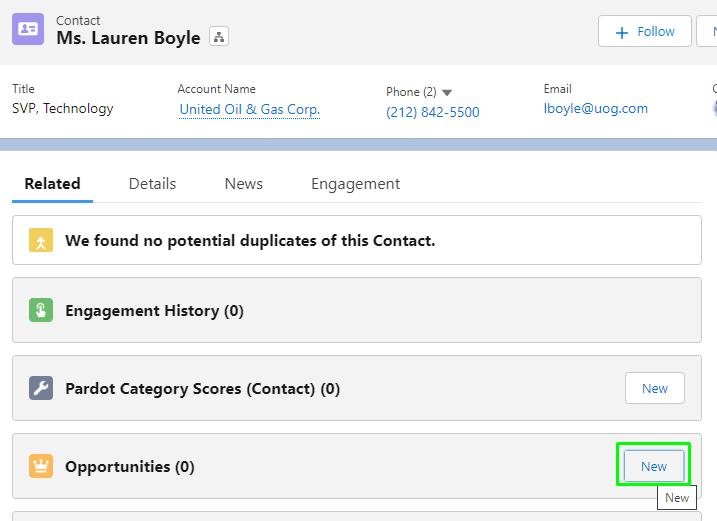Create New Pardot Category Score
This screenshot has width=717, height=521.
tap(655, 388)
